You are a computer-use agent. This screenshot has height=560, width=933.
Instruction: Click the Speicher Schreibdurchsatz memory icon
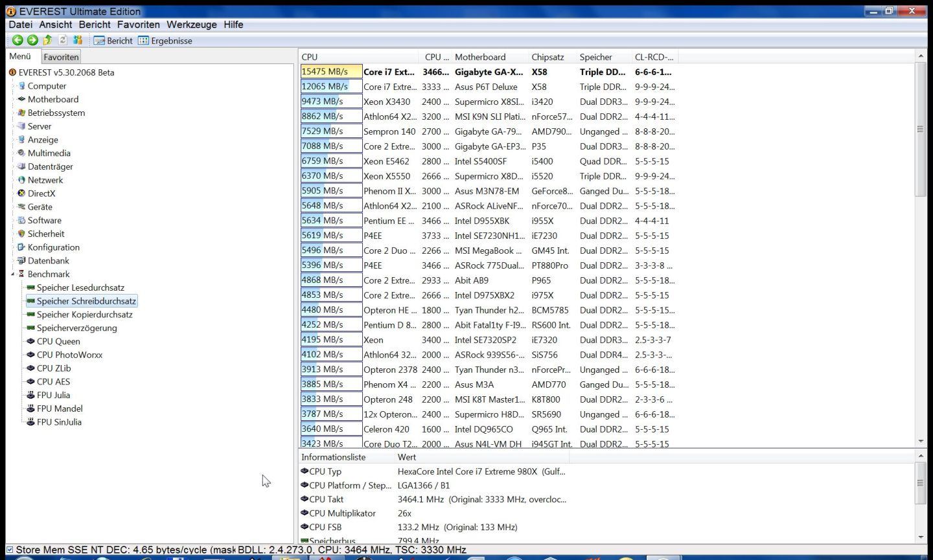coord(30,301)
